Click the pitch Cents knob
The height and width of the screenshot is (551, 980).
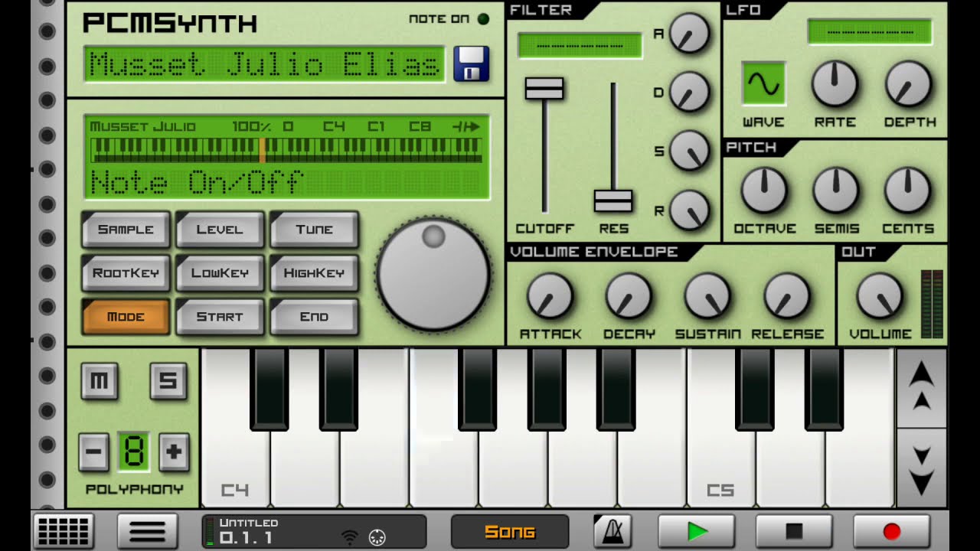pos(907,190)
